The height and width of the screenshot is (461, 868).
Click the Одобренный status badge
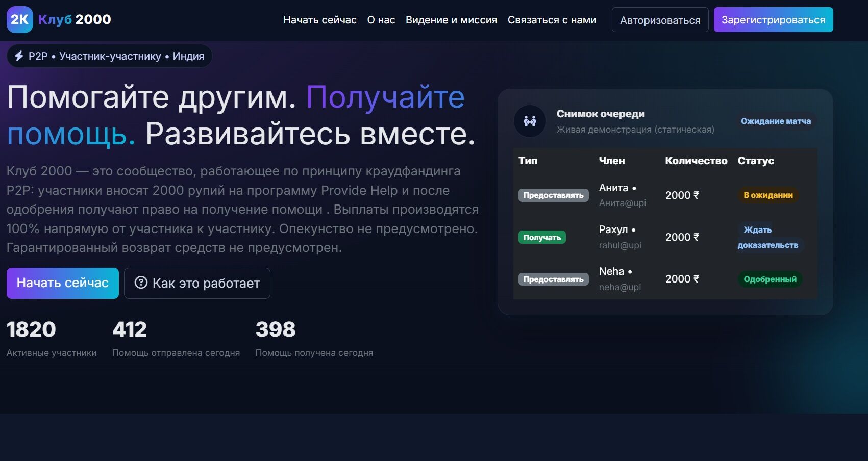770,279
